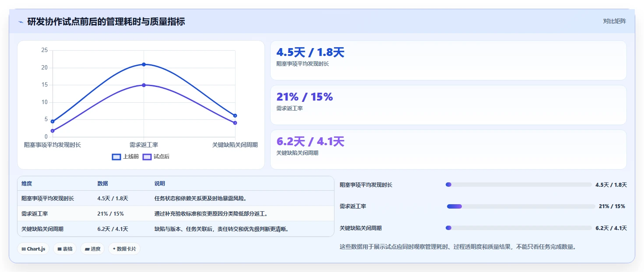Click the 试点后 lowest point at the chart's left edge

pos(53,131)
